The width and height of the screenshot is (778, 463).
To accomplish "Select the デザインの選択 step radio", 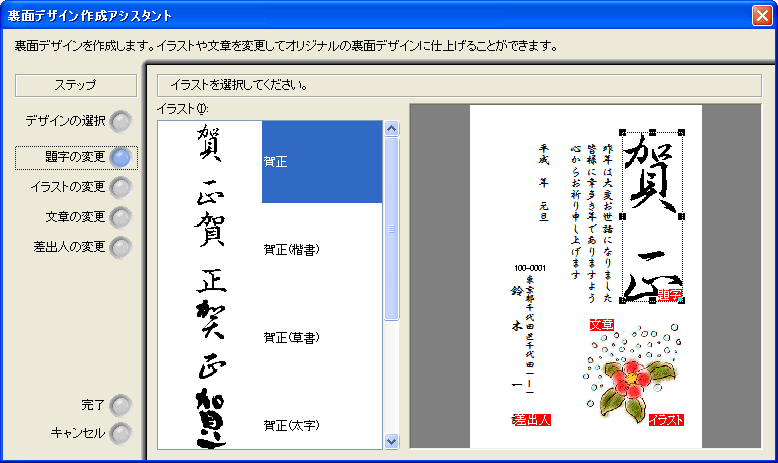I will pyautogui.click(x=121, y=122).
